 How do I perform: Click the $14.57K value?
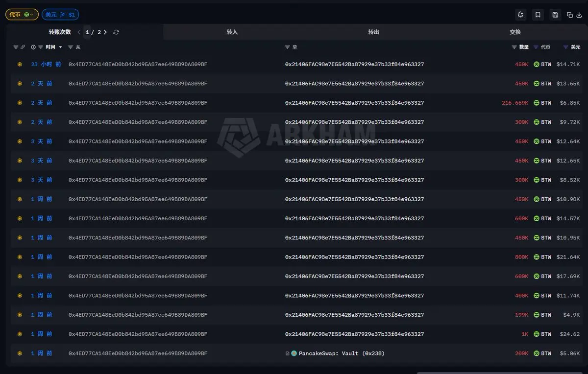(568, 218)
